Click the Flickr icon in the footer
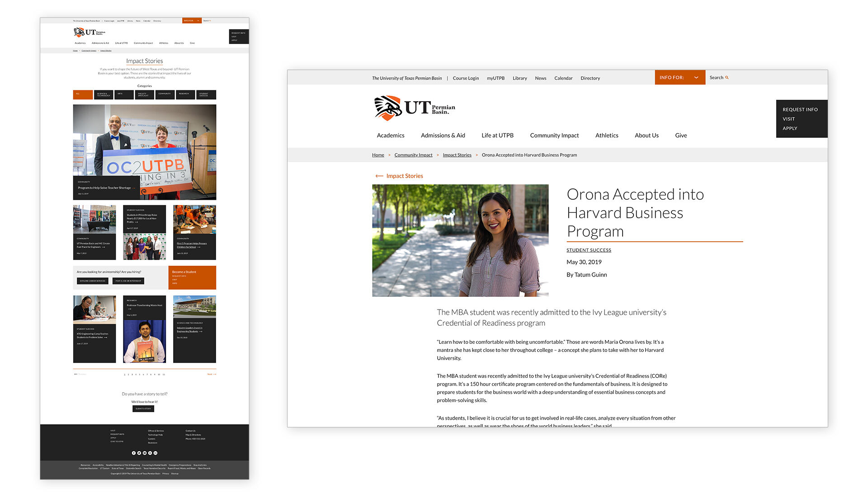This screenshot has width=868, height=497. click(x=156, y=453)
